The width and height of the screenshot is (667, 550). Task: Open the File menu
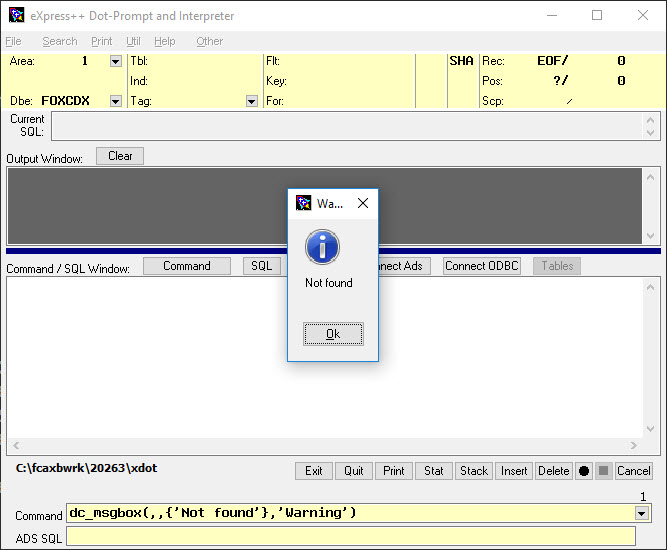[x=13, y=41]
